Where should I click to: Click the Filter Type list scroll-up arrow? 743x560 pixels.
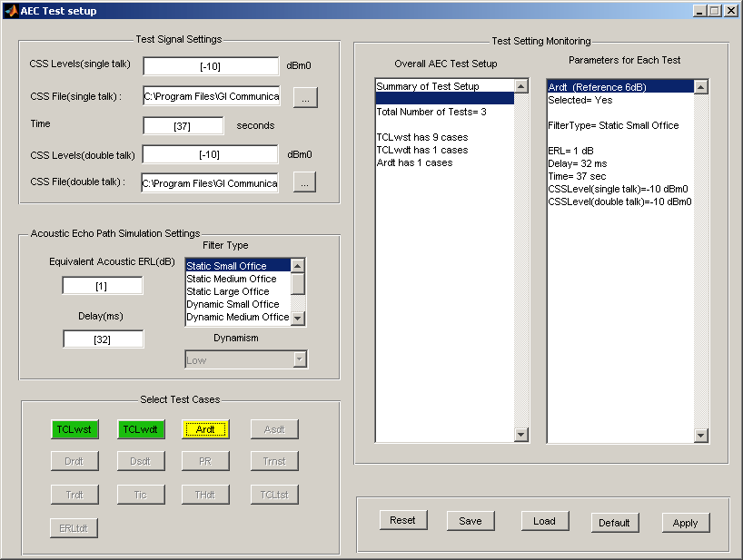pos(298,266)
